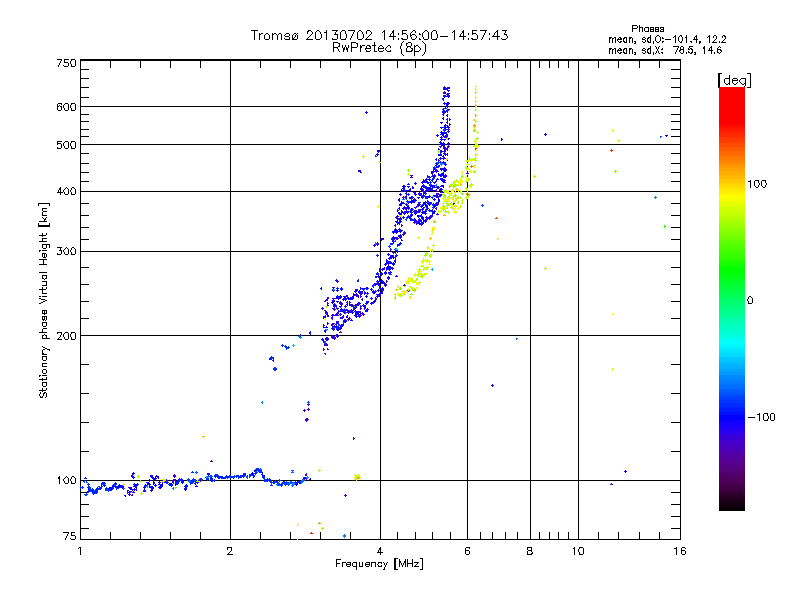Click the '400' y-axis tick label

pyautogui.click(x=66, y=191)
